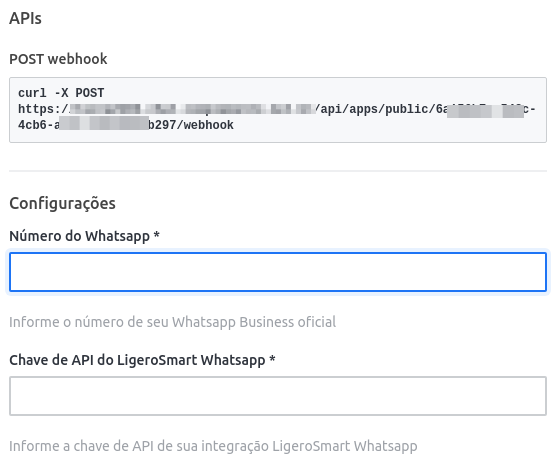The width and height of the screenshot is (555, 467).
Task: Click the Configurações section heading
Action: [63, 204]
